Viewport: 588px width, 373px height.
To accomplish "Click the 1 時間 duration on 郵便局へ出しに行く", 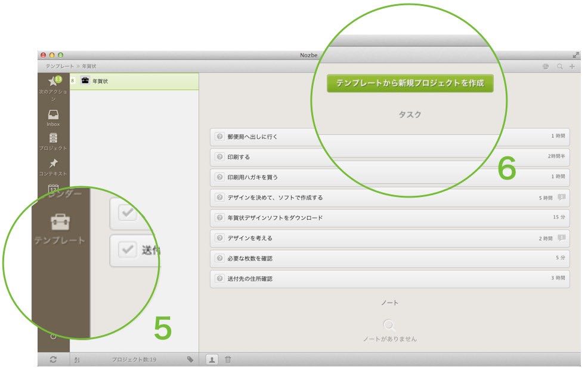I will point(558,136).
